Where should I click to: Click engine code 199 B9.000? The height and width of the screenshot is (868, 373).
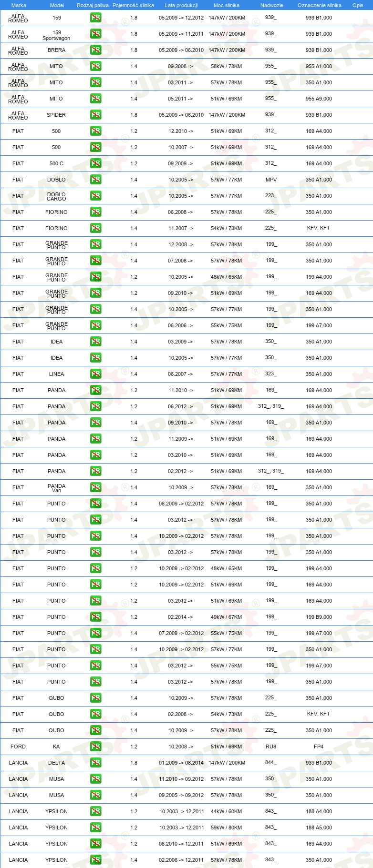pos(319,617)
